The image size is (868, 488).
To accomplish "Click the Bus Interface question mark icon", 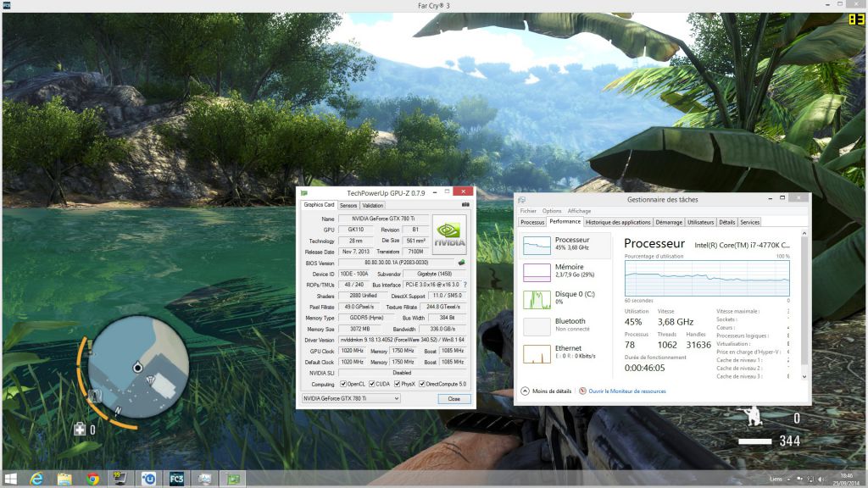I will (x=465, y=285).
